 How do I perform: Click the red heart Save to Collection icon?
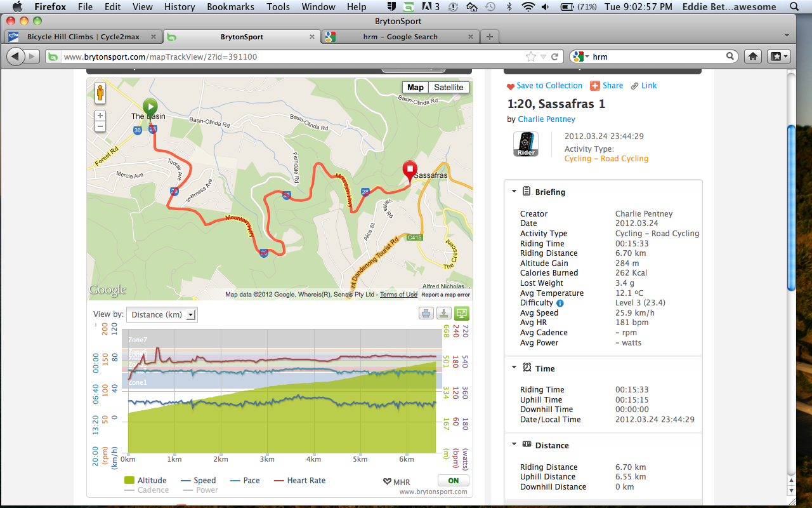(511, 86)
